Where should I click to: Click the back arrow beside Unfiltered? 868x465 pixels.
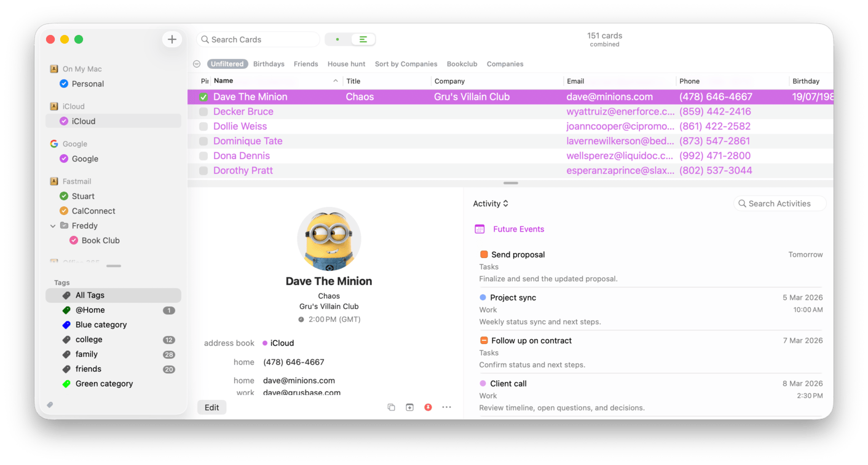[196, 63]
